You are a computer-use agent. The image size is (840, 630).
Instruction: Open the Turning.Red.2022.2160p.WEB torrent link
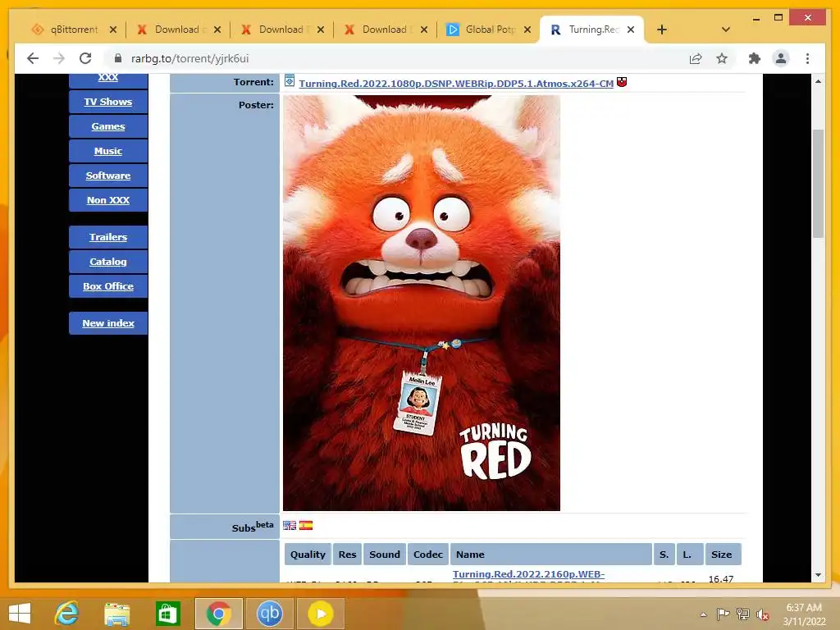528,575
